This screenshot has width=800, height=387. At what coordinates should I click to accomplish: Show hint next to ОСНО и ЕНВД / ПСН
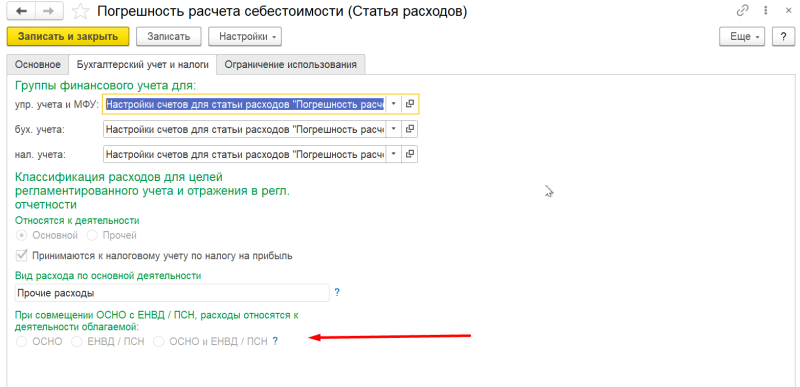coord(275,342)
